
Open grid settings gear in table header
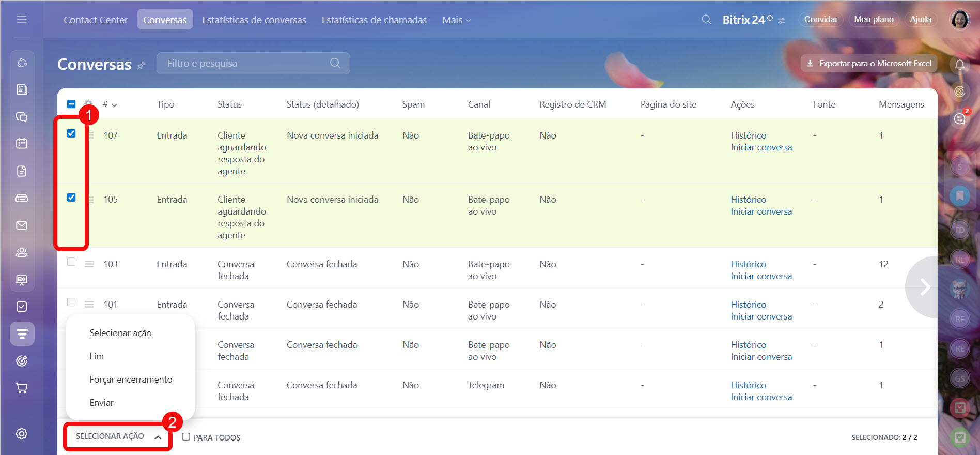tap(88, 103)
